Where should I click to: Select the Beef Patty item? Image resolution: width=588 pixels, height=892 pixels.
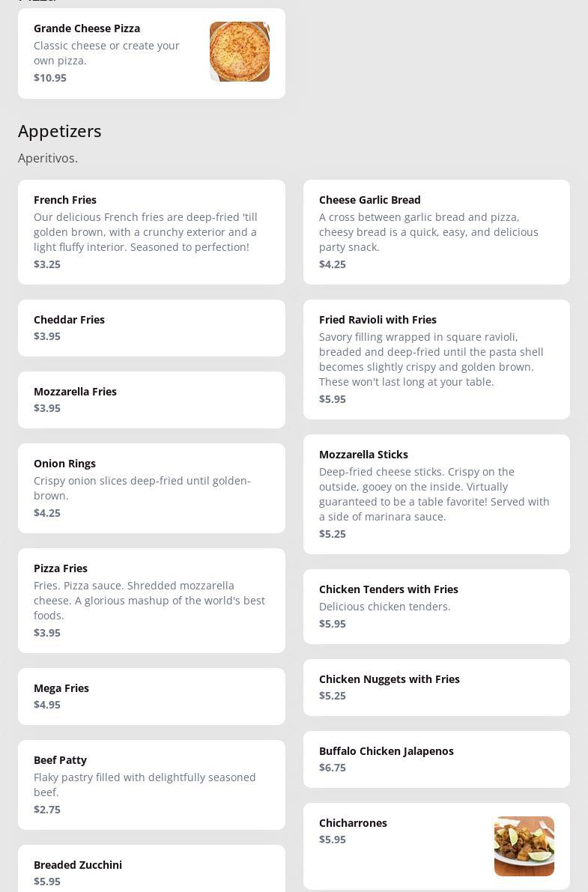tap(151, 784)
